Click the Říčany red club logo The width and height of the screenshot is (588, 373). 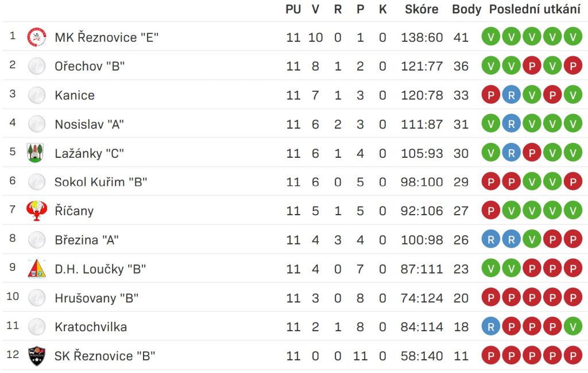pyautogui.click(x=36, y=211)
